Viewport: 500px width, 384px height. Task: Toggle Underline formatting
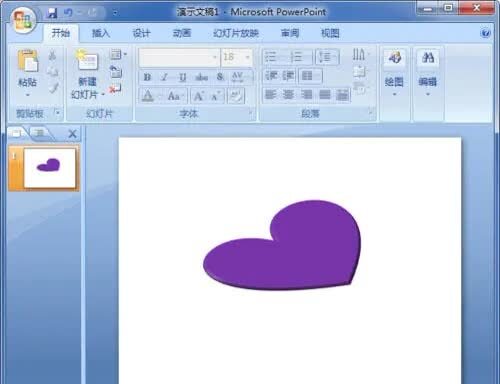click(x=182, y=77)
